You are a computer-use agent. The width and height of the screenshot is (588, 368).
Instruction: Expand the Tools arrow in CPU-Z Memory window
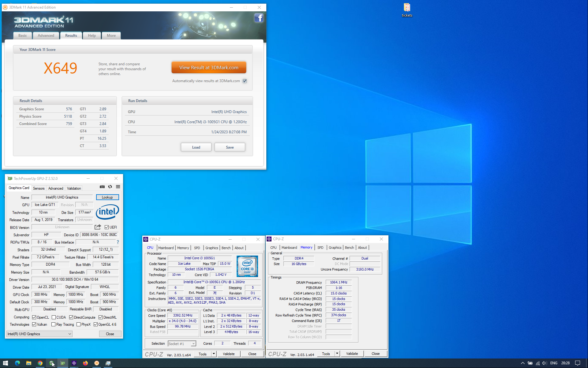tap(337, 354)
